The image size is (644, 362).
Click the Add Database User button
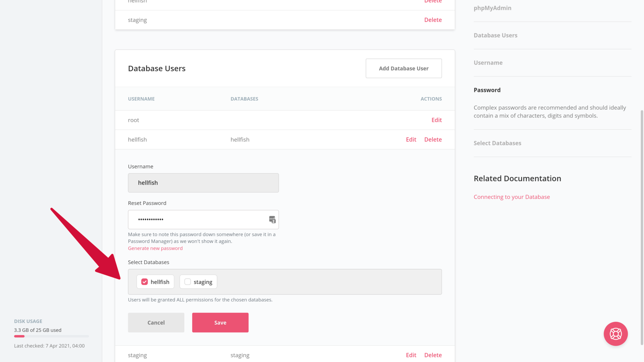[403, 68]
